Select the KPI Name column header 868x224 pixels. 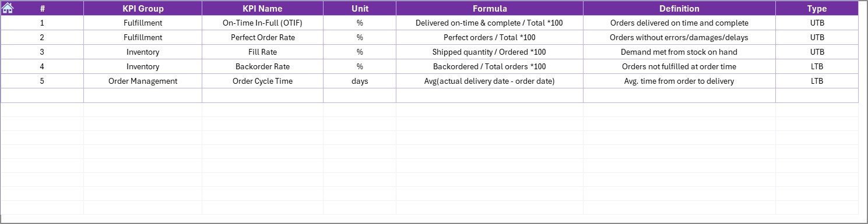pyautogui.click(x=262, y=9)
